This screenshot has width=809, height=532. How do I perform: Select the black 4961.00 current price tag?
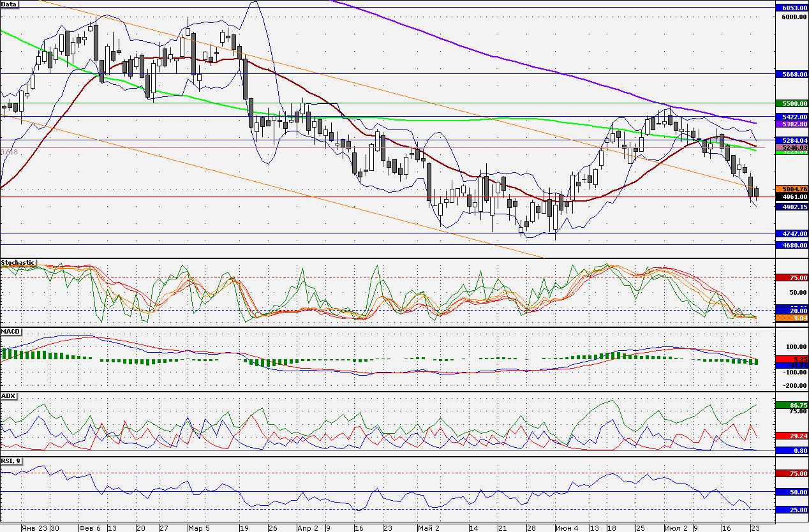(x=791, y=197)
